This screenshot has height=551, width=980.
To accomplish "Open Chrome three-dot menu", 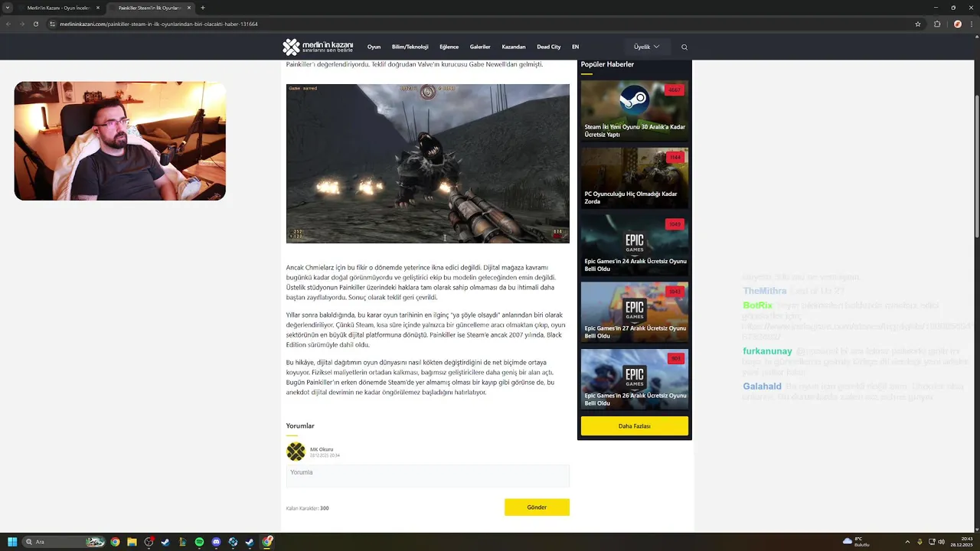I will (970, 24).
